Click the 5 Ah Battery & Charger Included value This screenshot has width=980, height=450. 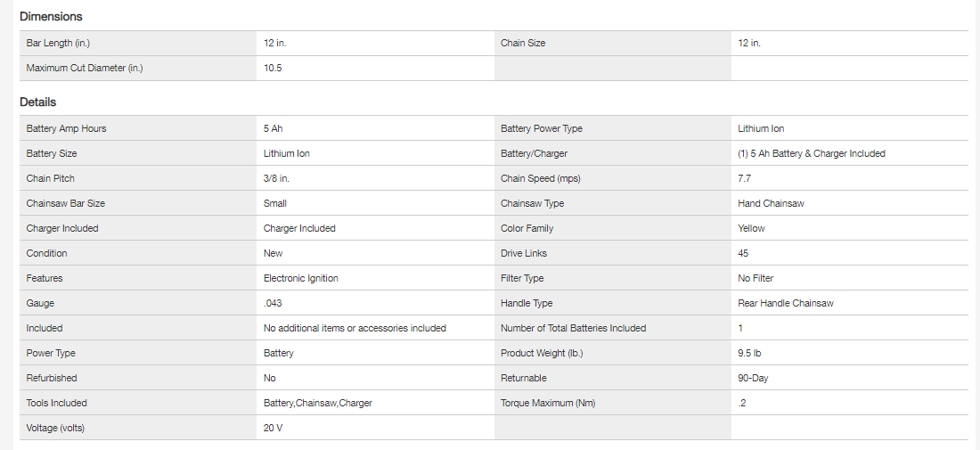(812, 153)
